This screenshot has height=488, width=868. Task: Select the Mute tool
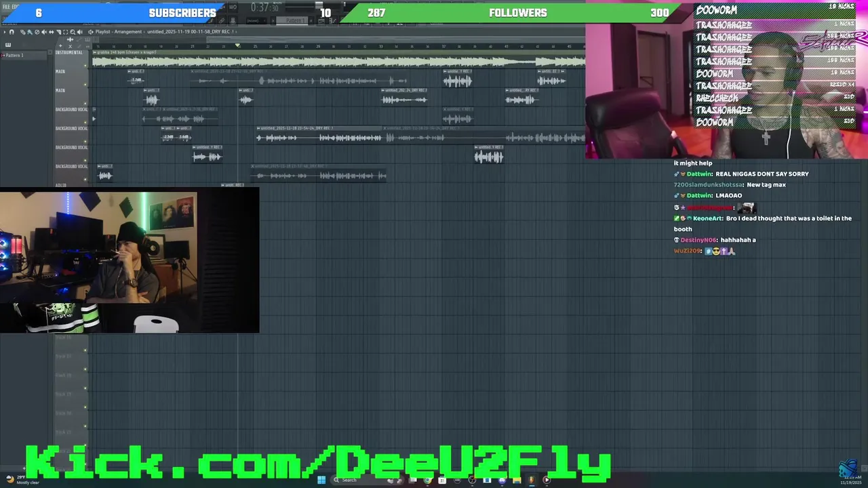click(44, 32)
